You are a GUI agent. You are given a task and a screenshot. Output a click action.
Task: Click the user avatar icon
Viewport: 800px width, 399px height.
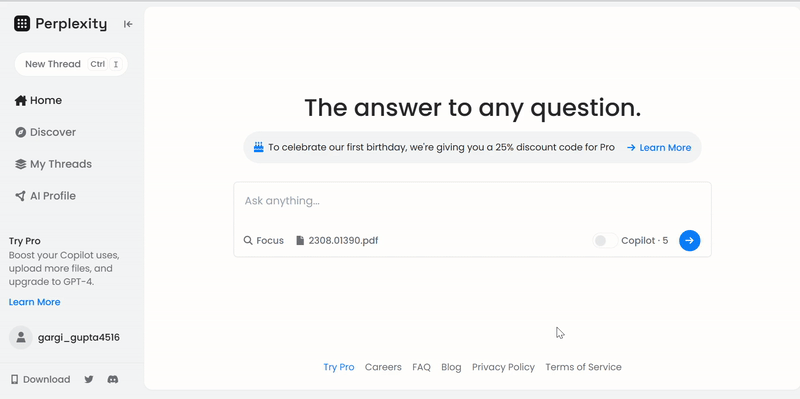pos(21,338)
